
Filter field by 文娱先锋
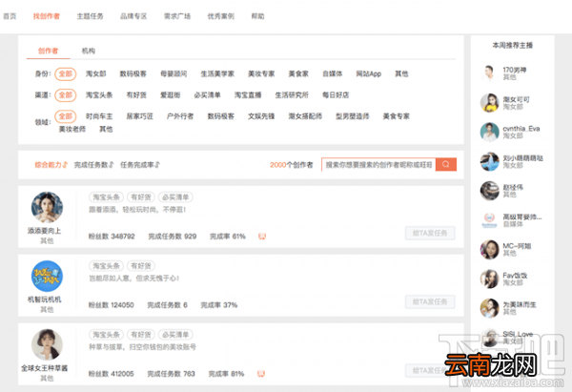[x=261, y=116]
